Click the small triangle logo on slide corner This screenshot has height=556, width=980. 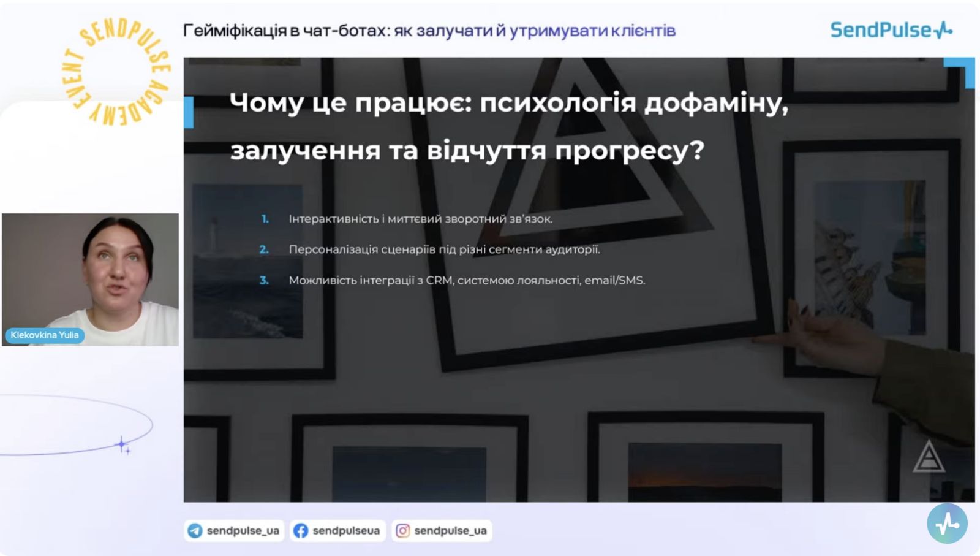(x=929, y=457)
